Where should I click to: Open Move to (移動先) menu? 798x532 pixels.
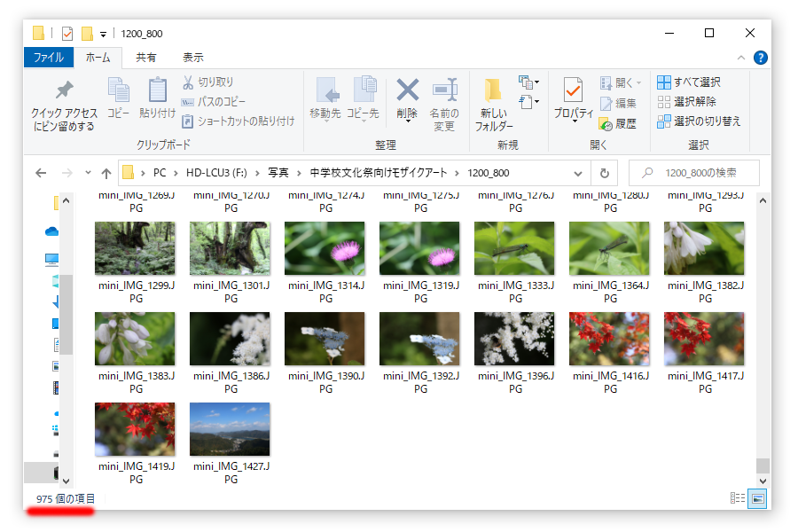click(325, 98)
